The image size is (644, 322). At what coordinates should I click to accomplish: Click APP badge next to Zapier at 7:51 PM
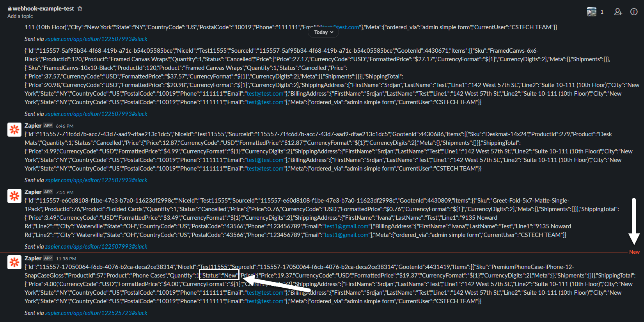pyautogui.click(x=48, y=192)
